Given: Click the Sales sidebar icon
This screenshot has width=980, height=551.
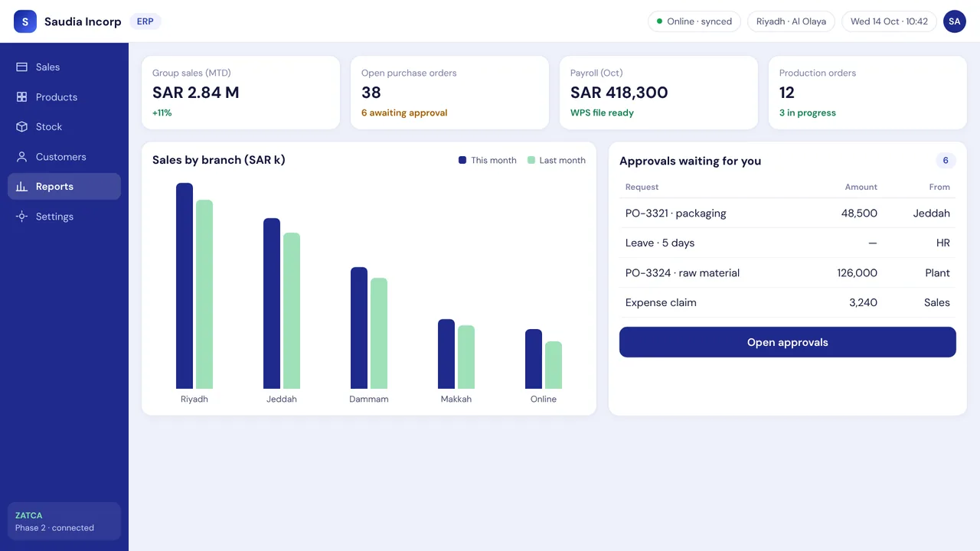Looking at the screenshot, I should point(21,67).
